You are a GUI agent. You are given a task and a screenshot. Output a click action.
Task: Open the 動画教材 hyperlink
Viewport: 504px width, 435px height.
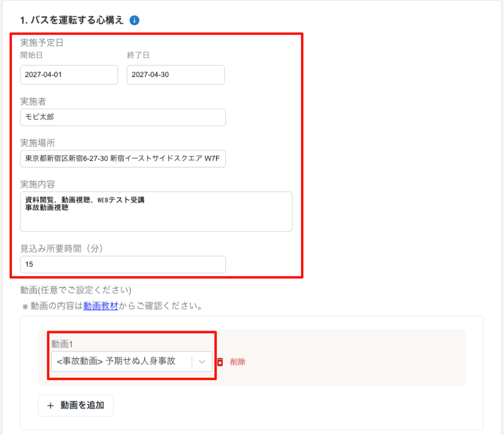click(x=101, y=306)
